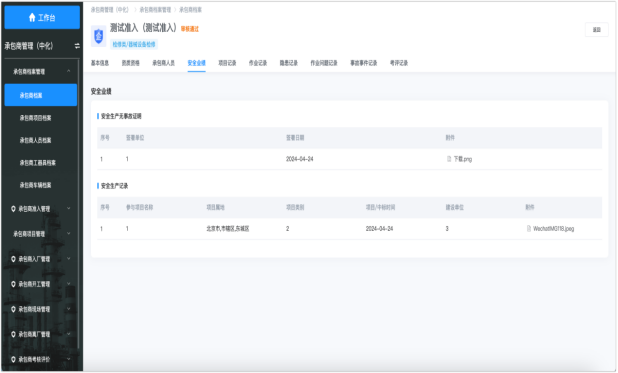
Task: Open the 下载.png attachment link
Action: pyautogui.click(x=463, y=159)
